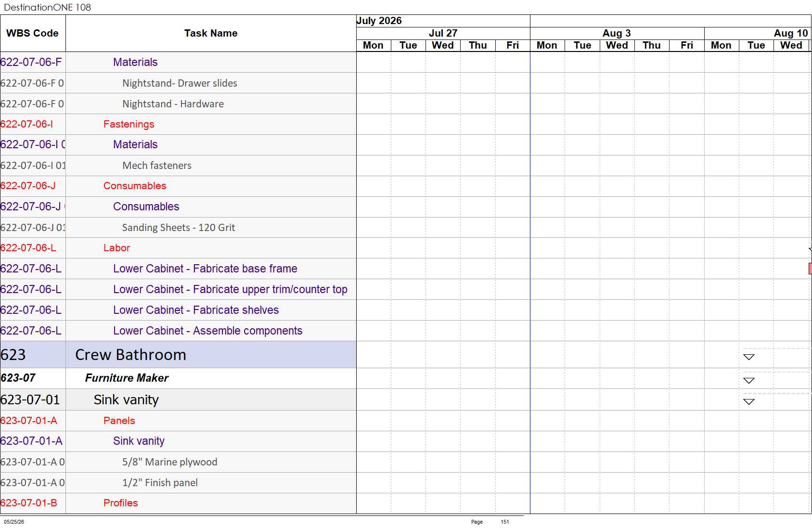Select the Materials row under Fastenings

[178, 144]
